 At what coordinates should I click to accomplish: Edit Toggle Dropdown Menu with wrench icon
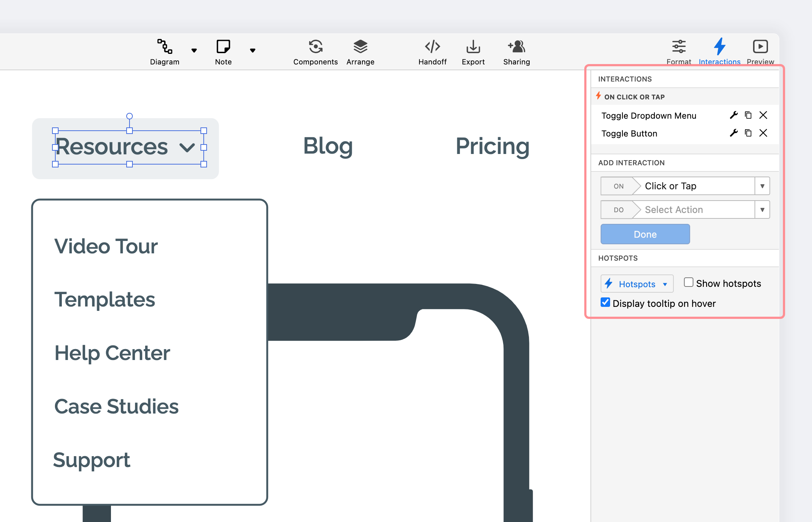click(733, 115)
